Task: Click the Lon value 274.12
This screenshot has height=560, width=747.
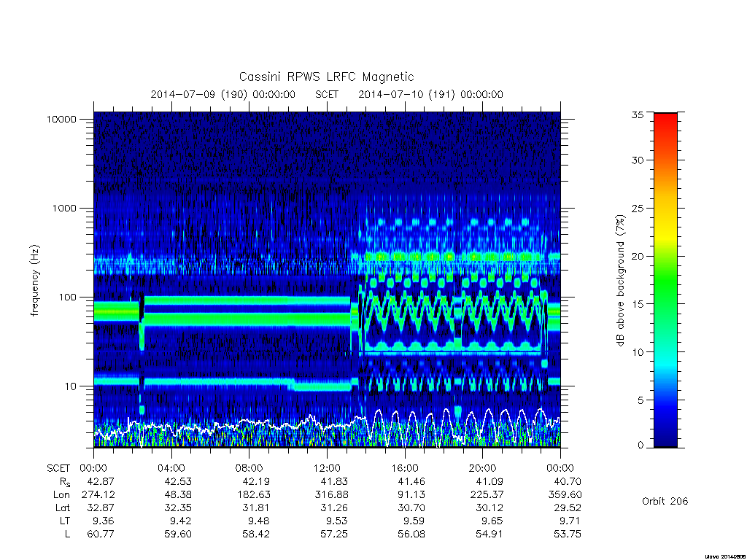Action: (98, 495)
